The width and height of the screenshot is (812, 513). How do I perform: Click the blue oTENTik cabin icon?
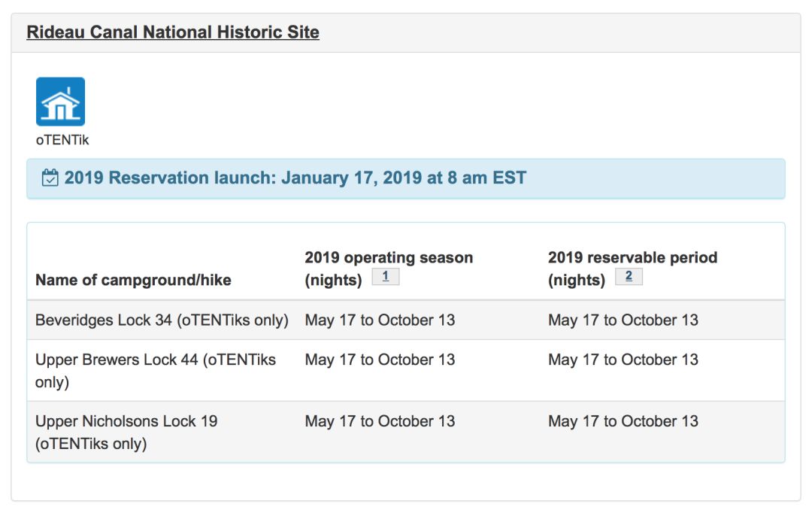pyautogui.click(x=61, y=102)
